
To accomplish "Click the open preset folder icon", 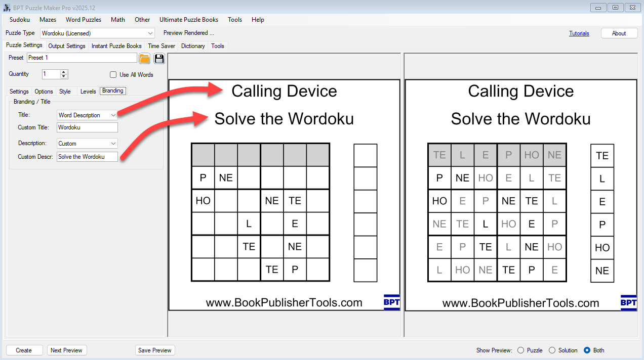I will 144,58.
